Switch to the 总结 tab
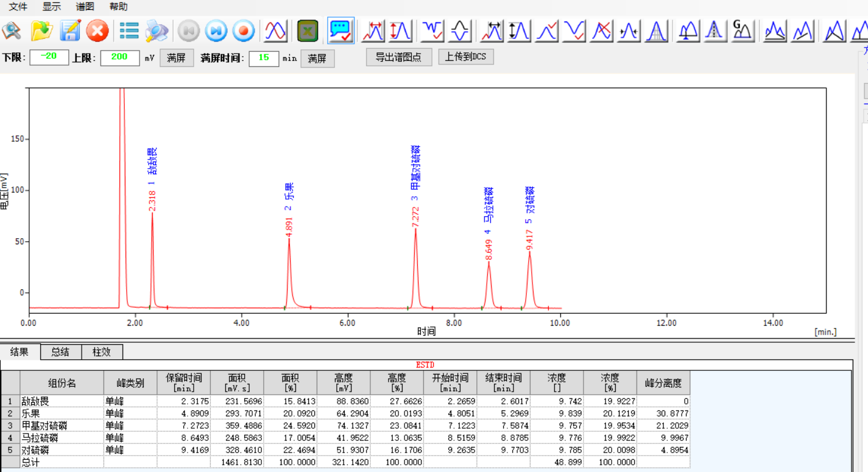This screenshot has height=472, width=868. (x=60, y=352)
